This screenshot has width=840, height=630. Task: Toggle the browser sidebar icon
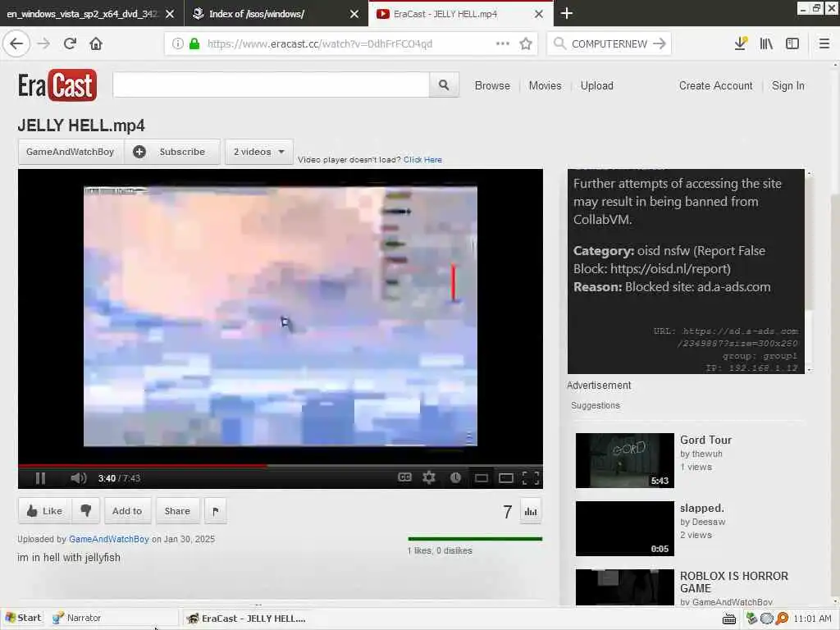tap(792, 43)
